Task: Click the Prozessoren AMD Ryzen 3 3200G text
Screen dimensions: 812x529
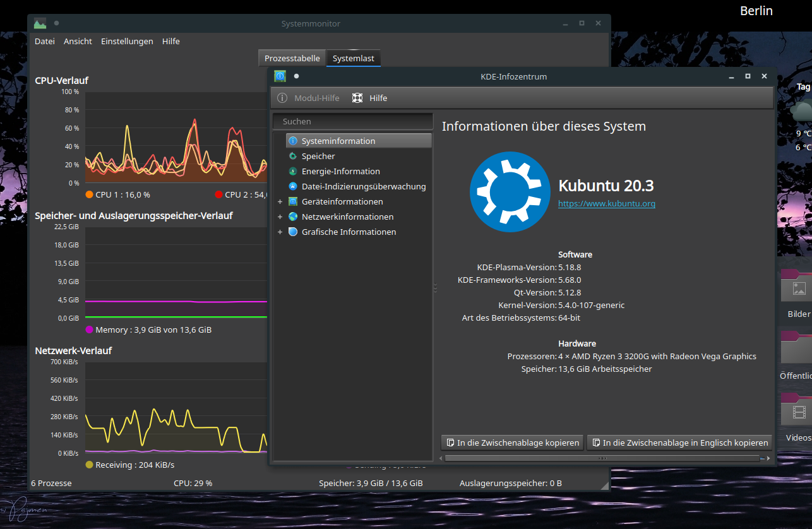Action: click(x=657, y=356)
